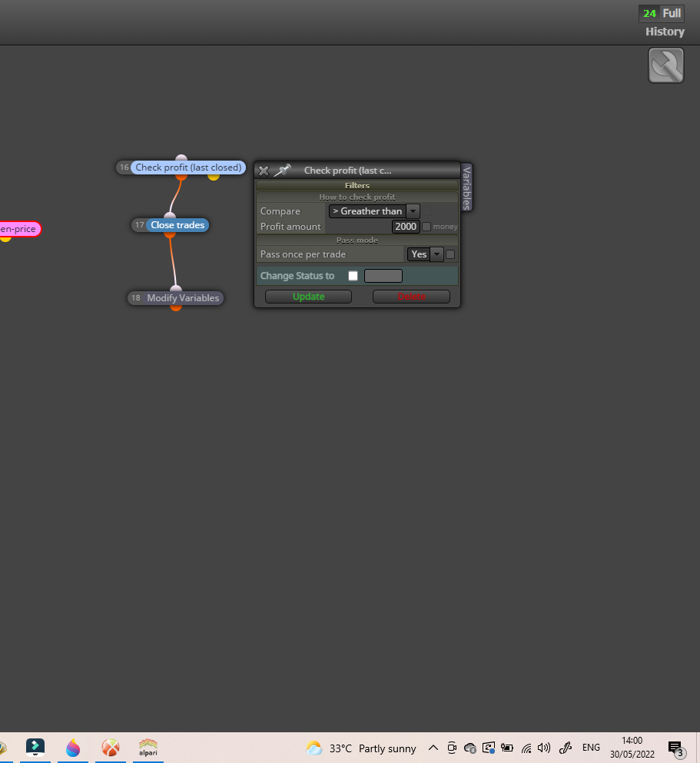This screenshot has height=763, width=700.
Task: Open the History label at top right
Action: pos(665,32)
